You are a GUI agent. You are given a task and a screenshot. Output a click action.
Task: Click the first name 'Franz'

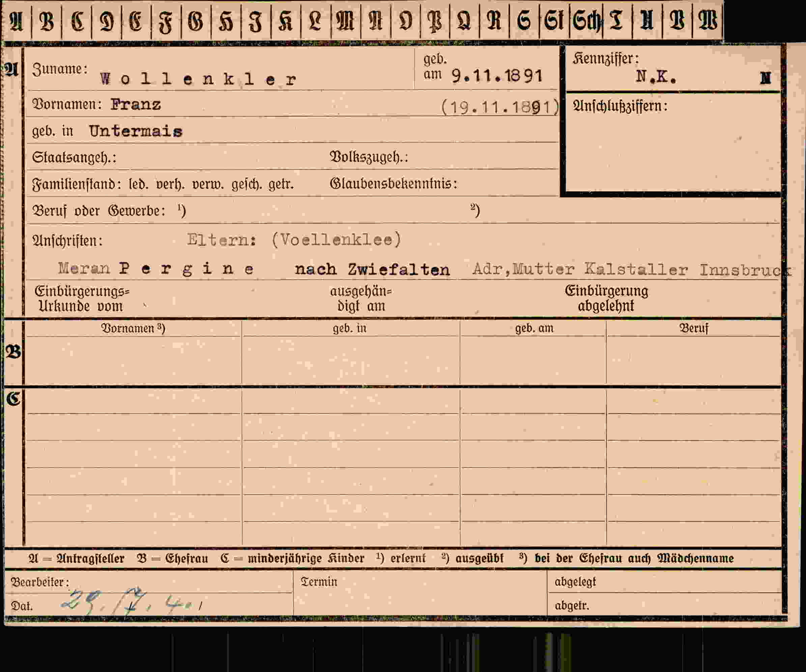[136, 105]
